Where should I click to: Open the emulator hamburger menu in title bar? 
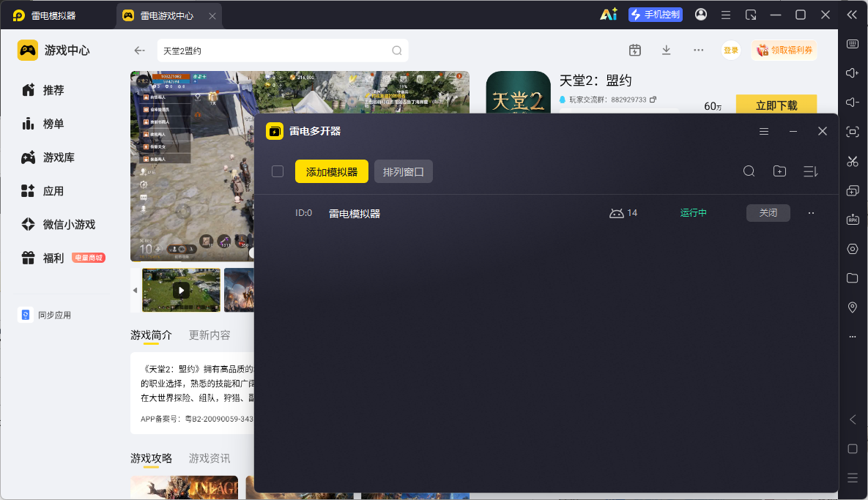coord(726,15)
